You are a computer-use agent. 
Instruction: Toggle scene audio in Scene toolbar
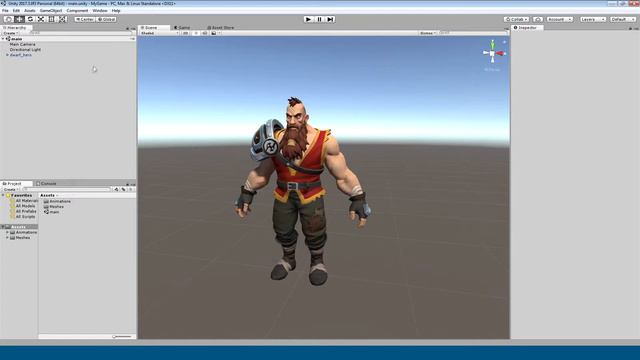(204, 33)
